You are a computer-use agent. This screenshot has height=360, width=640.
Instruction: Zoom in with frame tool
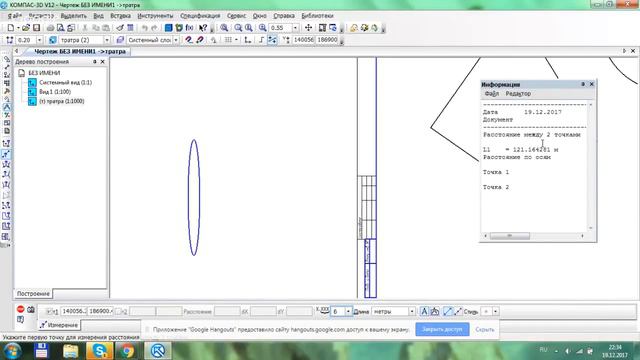224,28
